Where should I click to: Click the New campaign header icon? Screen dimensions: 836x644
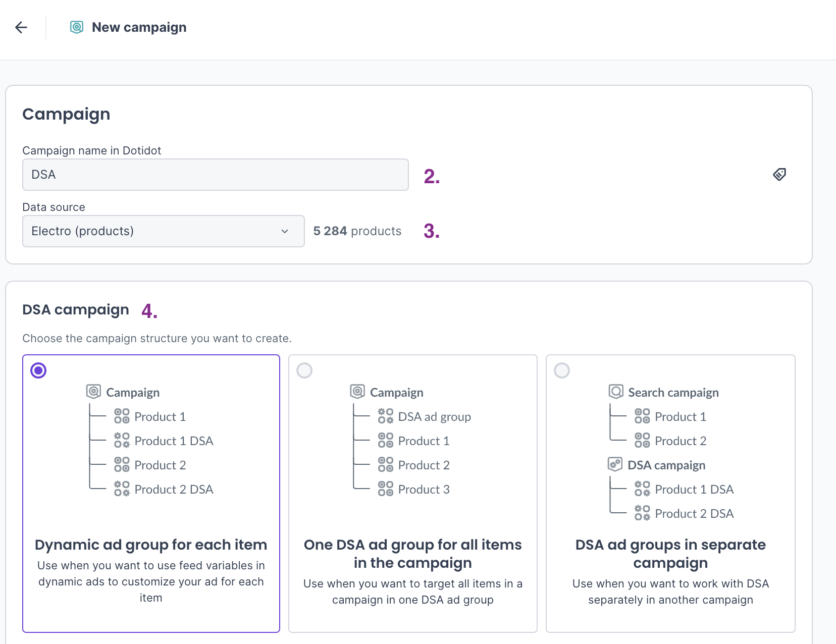[77, 27]
